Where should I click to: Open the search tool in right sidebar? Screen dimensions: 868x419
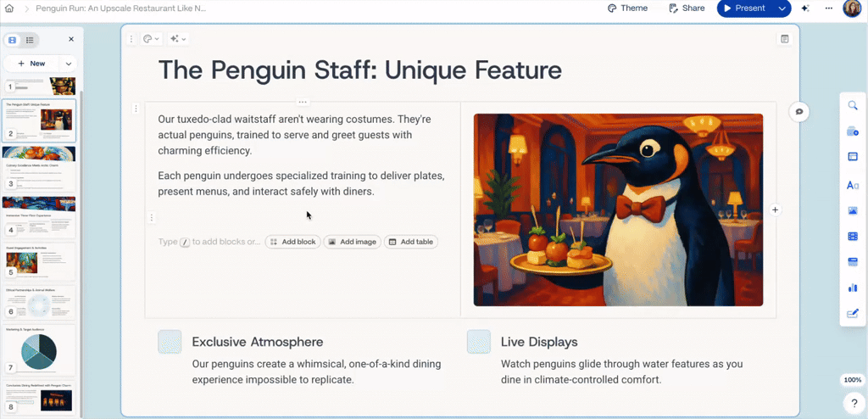click(853, 105)
